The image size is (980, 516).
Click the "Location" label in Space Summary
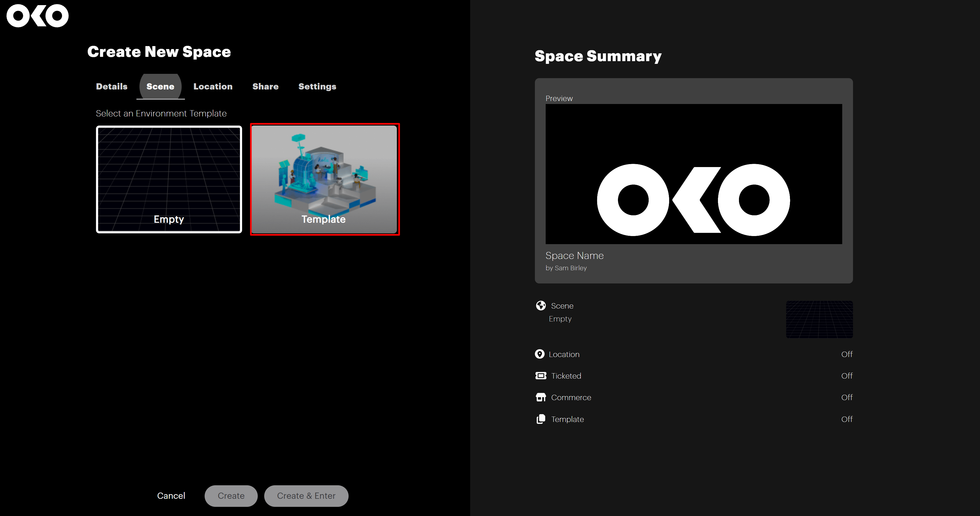(x=564, y=354)
